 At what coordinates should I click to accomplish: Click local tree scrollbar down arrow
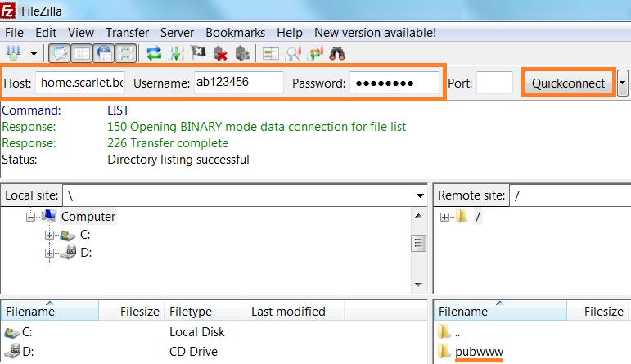(418, 285)
